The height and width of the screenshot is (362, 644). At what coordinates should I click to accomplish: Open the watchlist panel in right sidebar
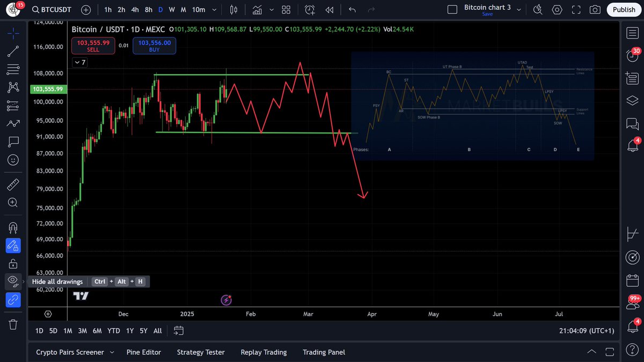(632, 33)
